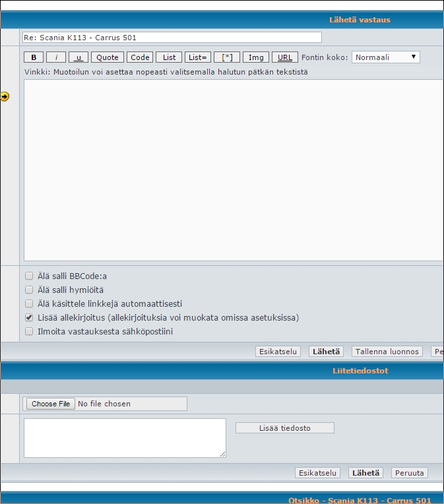Uncheck the 'Lisää allekirjoitus' checkbox
The width and height of the screenshot is (444, 504).
click(x=29, y=317)
